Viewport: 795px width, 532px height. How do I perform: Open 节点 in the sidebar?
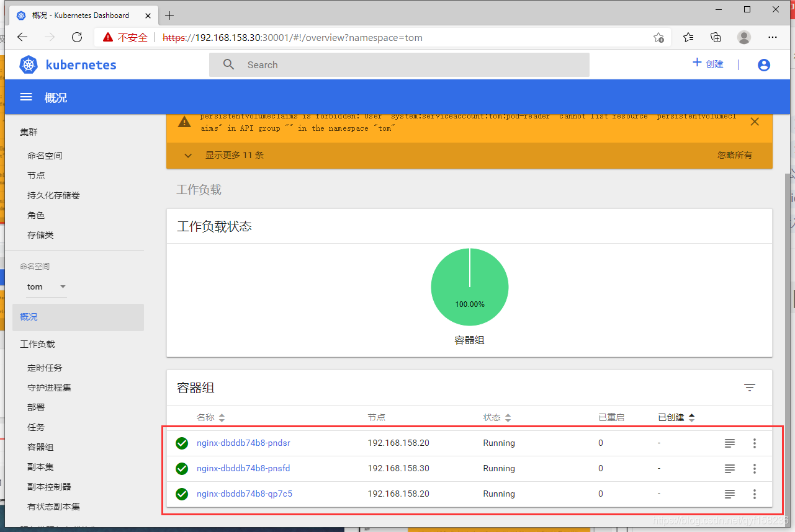coord(36,175)
